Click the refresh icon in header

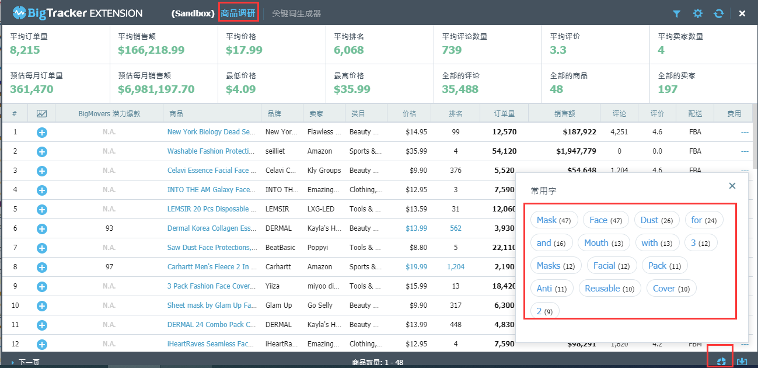(x=719, y=14)
